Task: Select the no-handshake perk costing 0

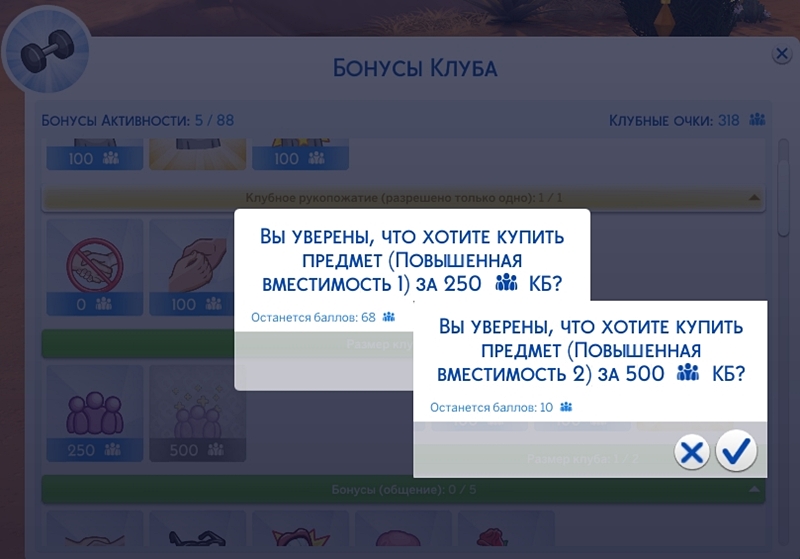Action: point(95,267)
